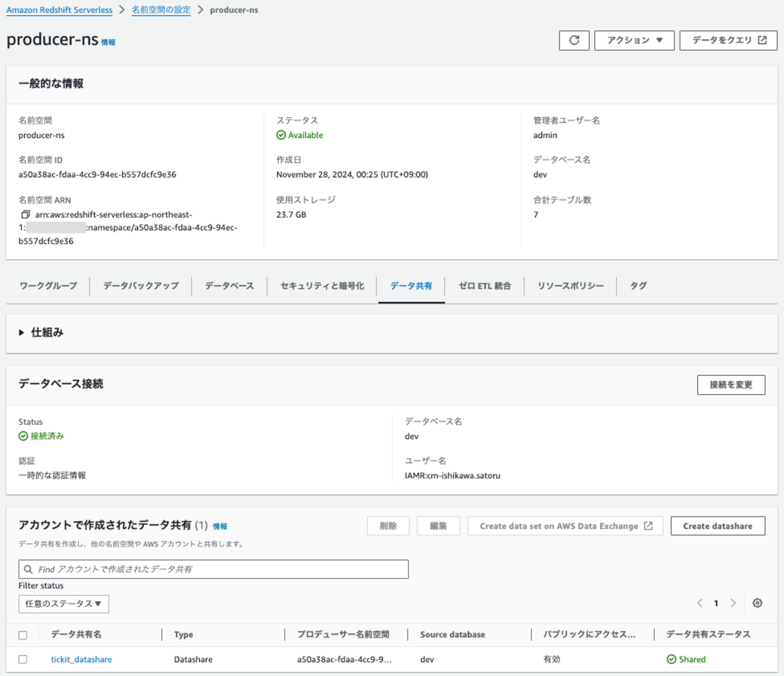Image resolution: width=784 pixels, height=676 pixels.
Task: Switch to the リソースポリシー tab
Action: click(570, 286)
